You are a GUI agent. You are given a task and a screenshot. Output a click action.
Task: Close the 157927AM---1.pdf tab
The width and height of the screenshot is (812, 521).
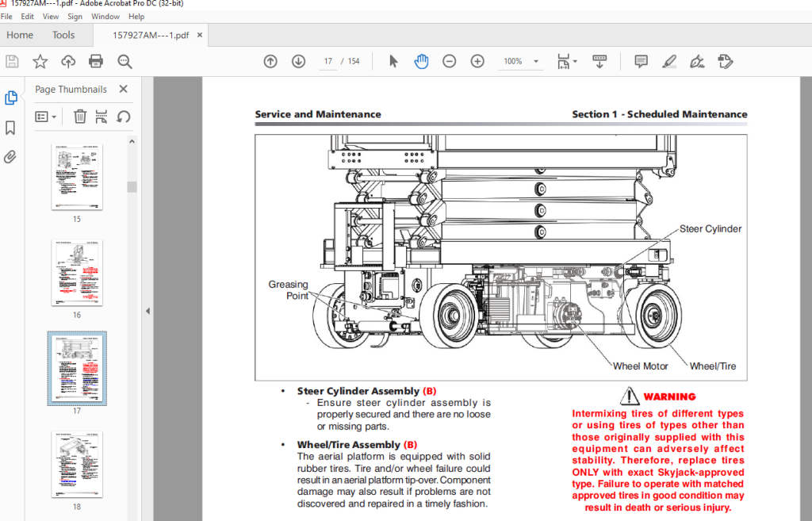(x=199, y=35)
